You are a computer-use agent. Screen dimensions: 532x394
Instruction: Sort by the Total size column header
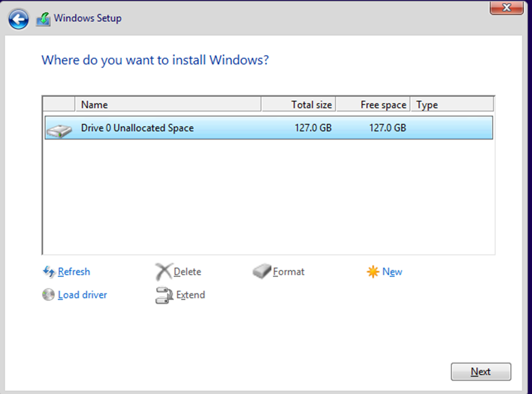pos(298,105)
